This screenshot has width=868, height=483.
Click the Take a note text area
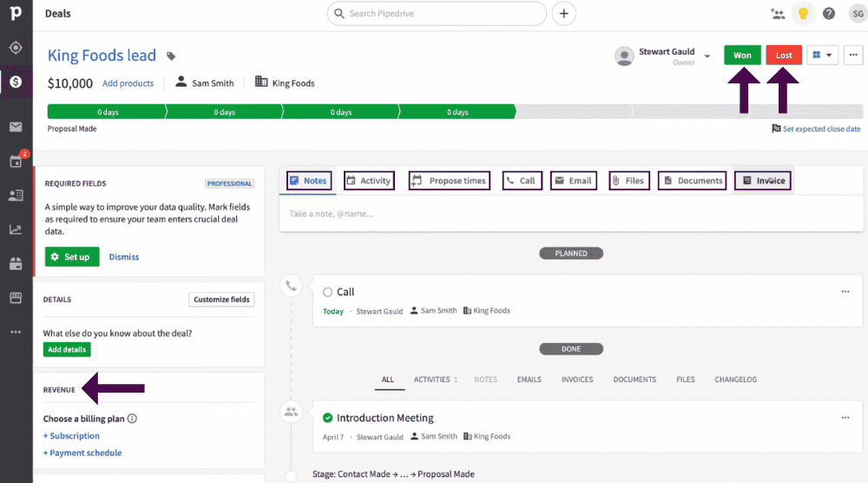click(x=571, y=214)
